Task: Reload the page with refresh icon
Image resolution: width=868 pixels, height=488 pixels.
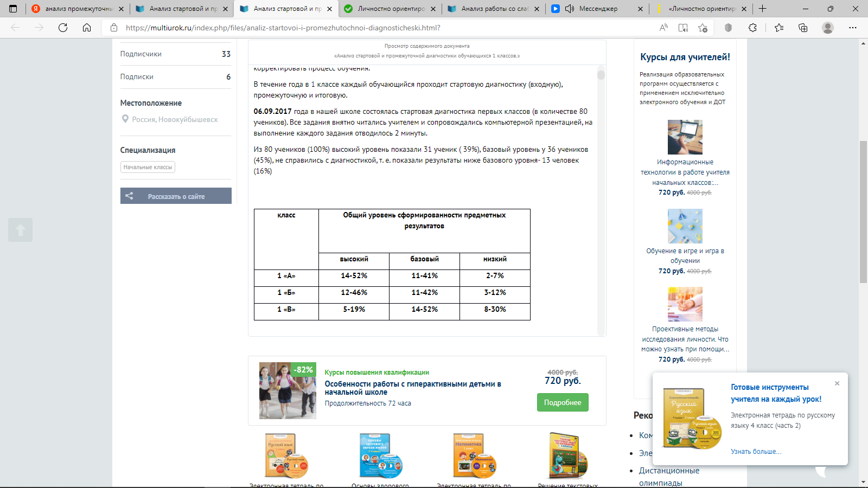Action: [x=63, y=28]
